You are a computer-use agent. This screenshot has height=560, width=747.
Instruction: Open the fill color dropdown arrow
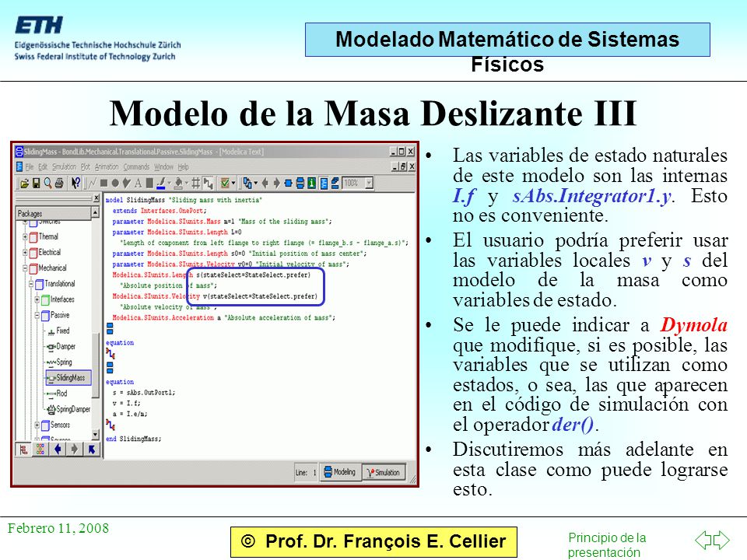point(187,183)
